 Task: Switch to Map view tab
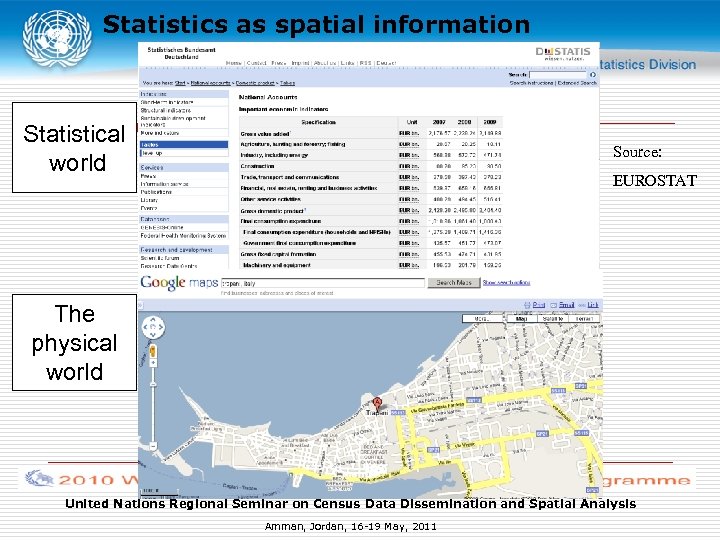point(522,318)
